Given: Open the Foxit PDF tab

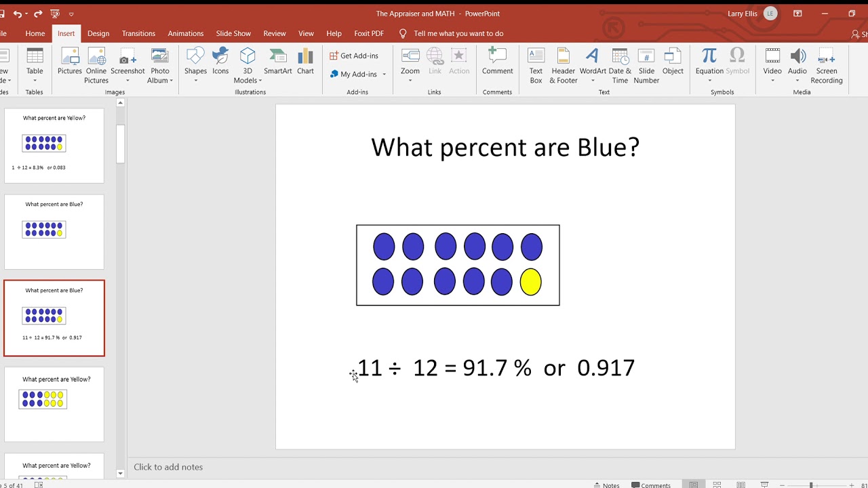Looking at the screenshot, I should point(369,33).
